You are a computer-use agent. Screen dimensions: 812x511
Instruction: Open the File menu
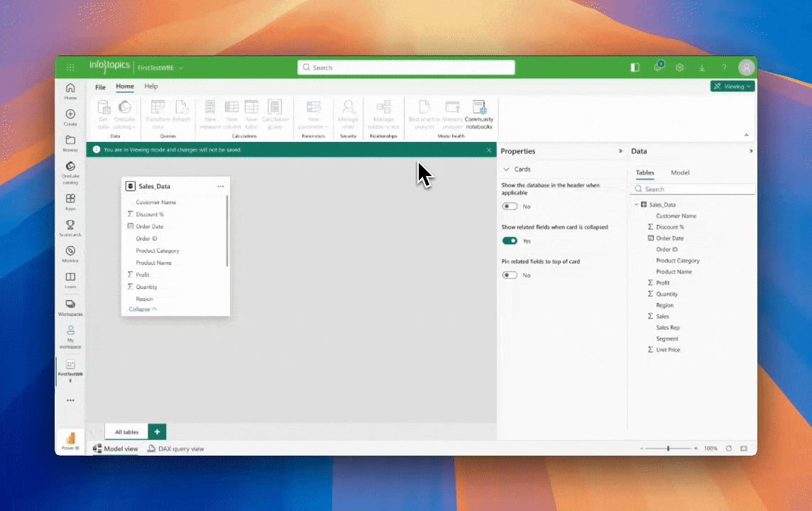100,87
